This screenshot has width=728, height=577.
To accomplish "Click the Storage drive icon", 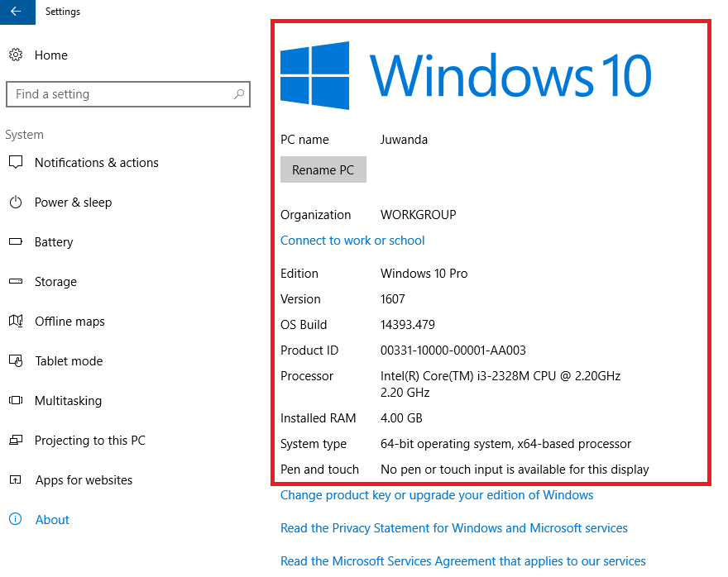I will pyautogui.click(x=16, y=281).
